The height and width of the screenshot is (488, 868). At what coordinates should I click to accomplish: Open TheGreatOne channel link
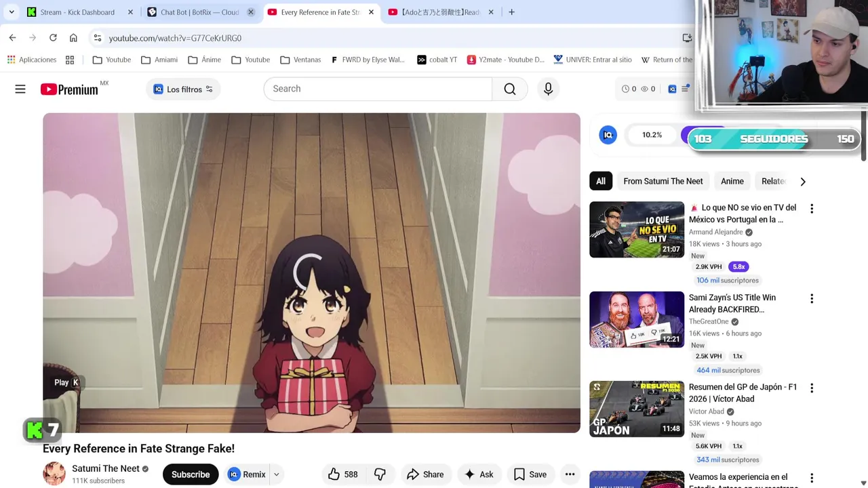(x=709, y=321)
